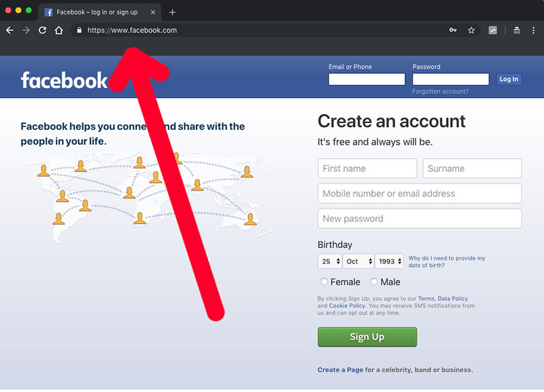This screenshot has width=544, height=392.
Task: Click the macOS yellow minimize window button
Action: [18, 10]
